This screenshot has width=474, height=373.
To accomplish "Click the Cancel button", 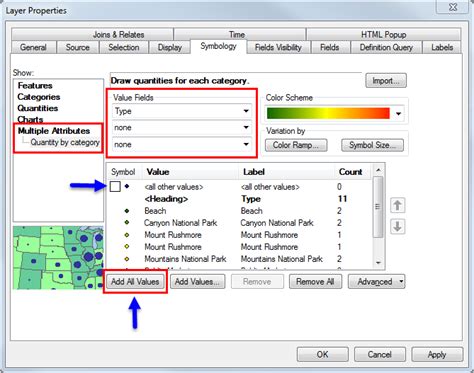I will [380, 354].
